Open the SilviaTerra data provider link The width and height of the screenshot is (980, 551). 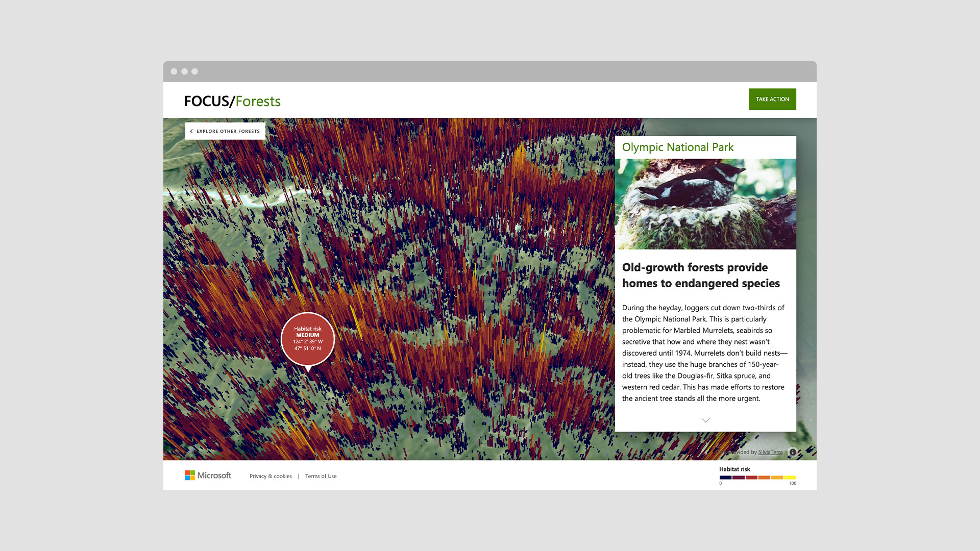pos(770,452)
